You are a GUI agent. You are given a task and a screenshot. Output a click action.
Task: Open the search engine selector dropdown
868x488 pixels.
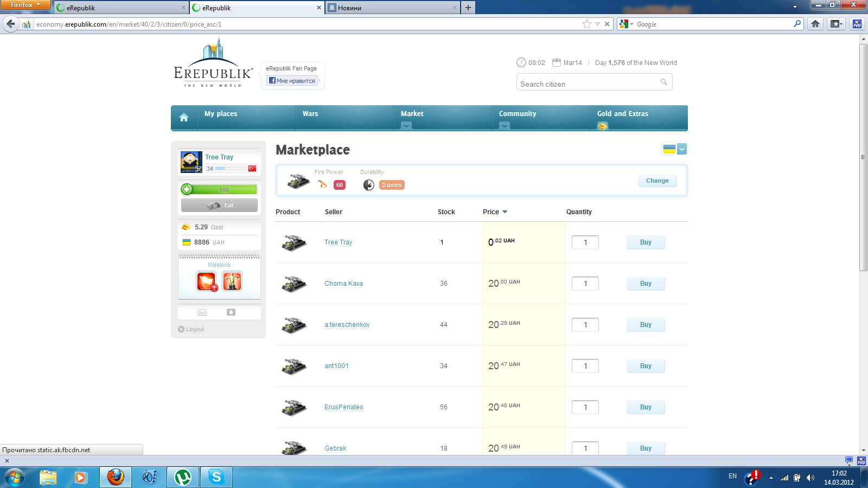pyautogui.click(x=627, y=24)
